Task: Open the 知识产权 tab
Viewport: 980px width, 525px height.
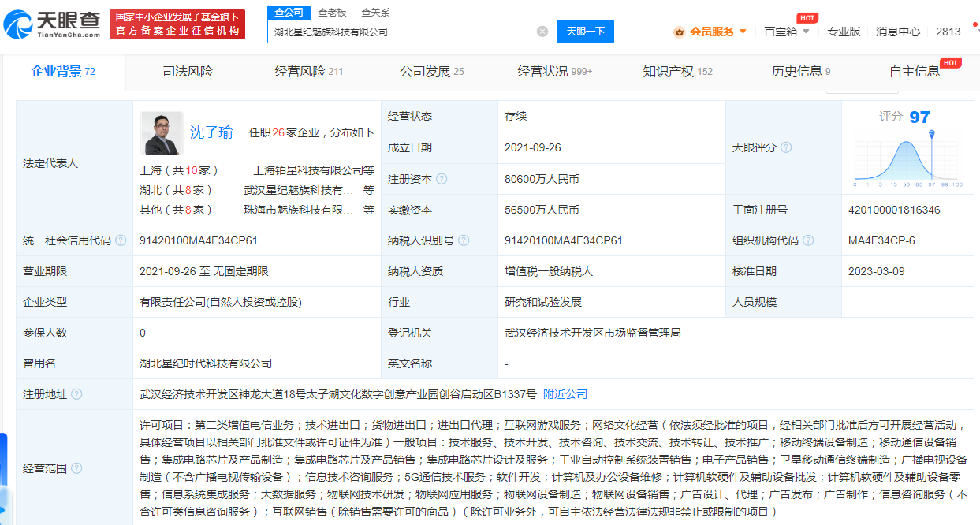Action: click(678, 72)
